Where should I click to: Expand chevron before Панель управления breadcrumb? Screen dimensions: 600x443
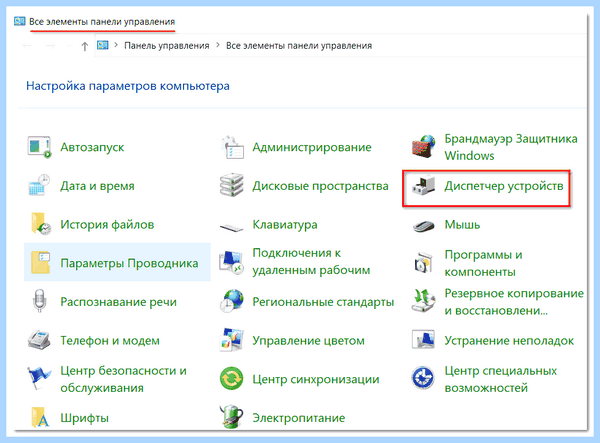click(x=116, y=45)
